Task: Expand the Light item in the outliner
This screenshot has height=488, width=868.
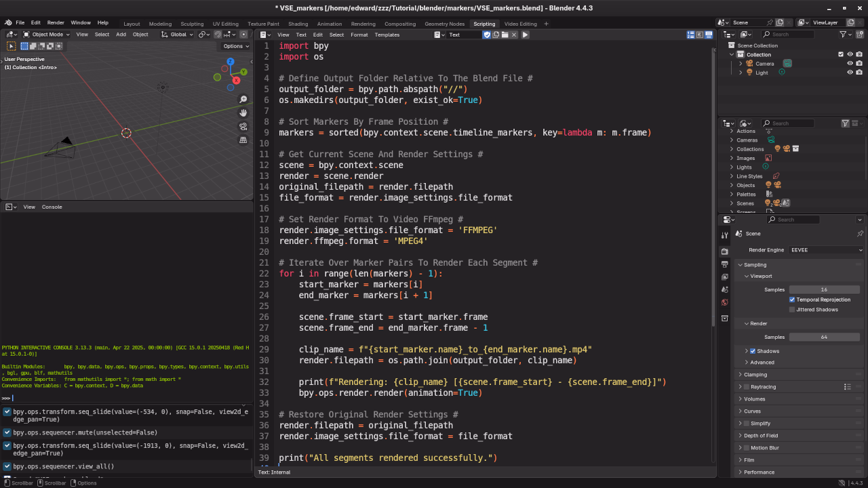Action: coord(741,73)
